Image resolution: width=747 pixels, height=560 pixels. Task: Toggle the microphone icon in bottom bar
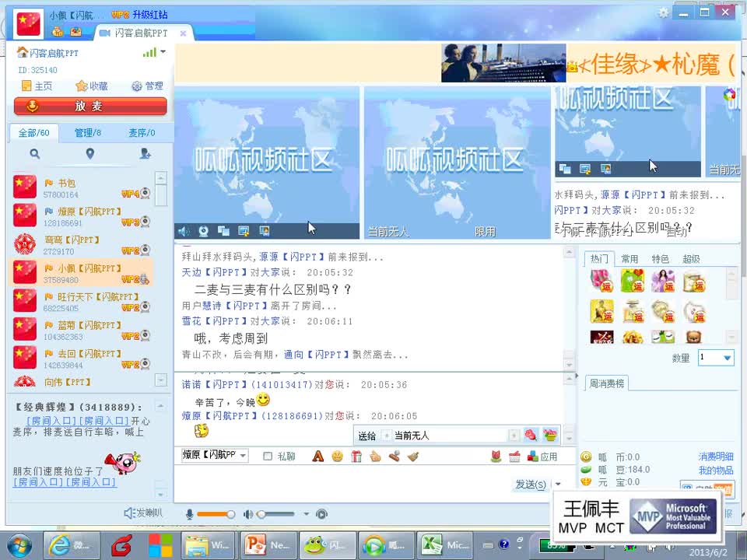(190, 514)
